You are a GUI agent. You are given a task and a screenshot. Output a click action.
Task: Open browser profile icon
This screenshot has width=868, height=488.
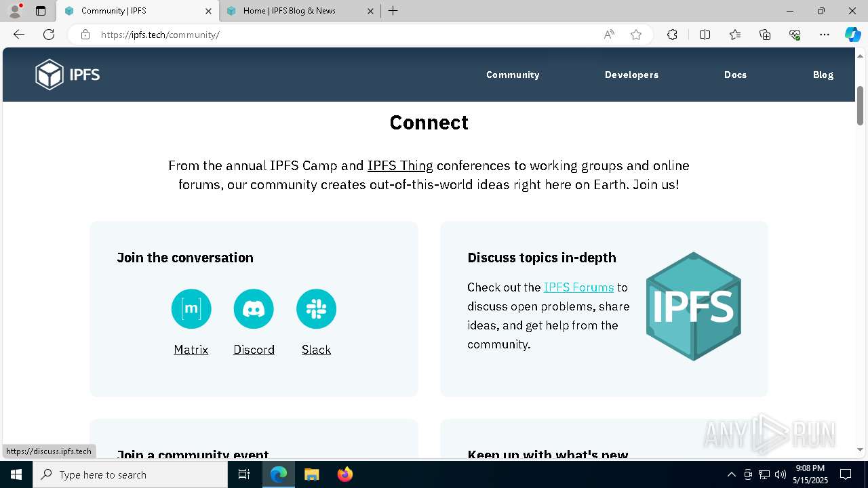(15, 11)
